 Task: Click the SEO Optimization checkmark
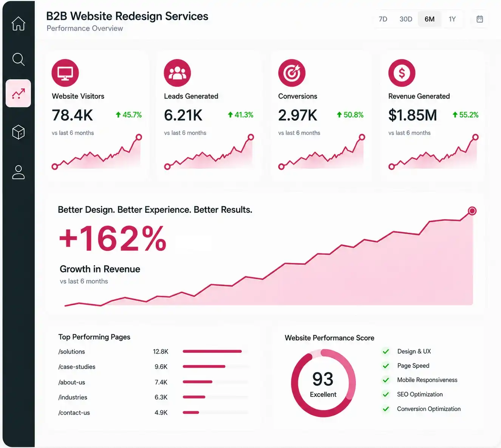click(386, 394)
